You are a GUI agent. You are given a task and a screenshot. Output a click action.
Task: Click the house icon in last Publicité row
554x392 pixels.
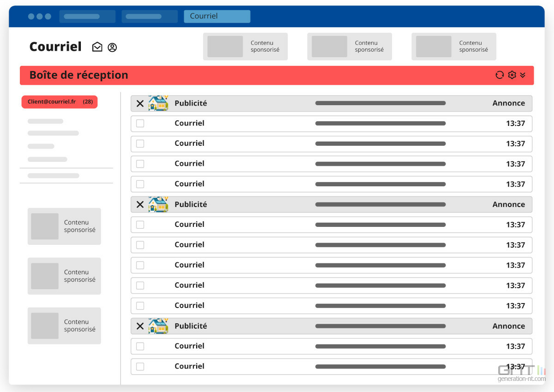[158, 326]
